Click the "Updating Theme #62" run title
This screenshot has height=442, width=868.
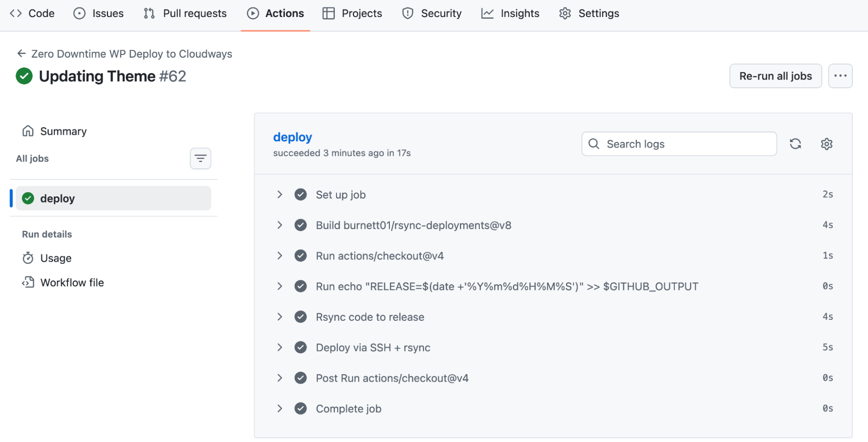(112, 76)
